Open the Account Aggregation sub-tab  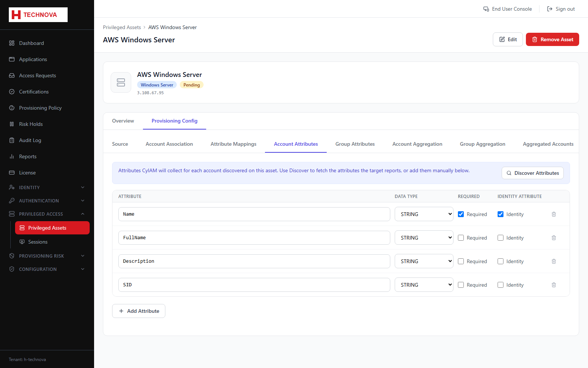pos(417,144)
